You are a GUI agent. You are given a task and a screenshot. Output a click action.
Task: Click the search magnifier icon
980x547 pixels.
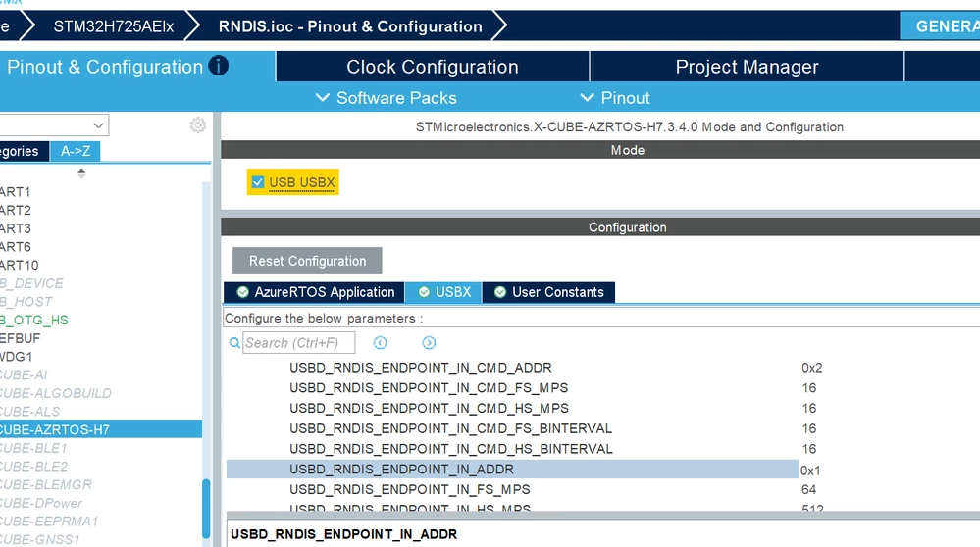click(234, 343)
